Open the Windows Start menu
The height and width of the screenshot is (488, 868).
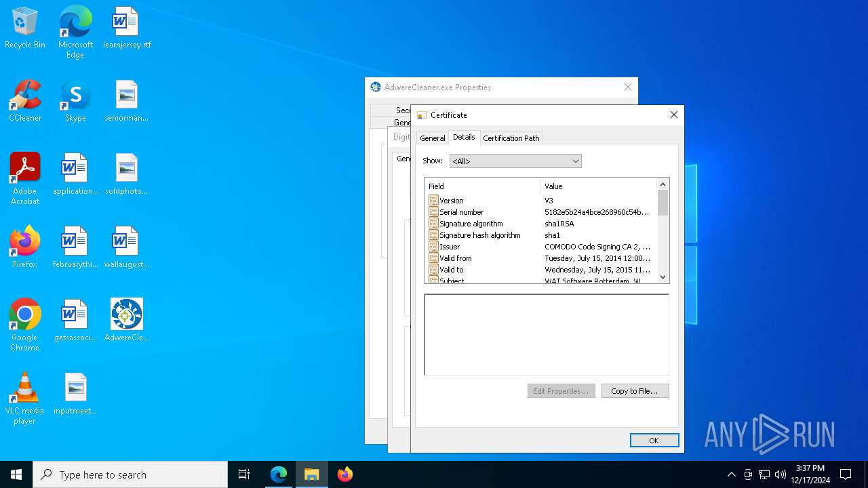[16, 474]
